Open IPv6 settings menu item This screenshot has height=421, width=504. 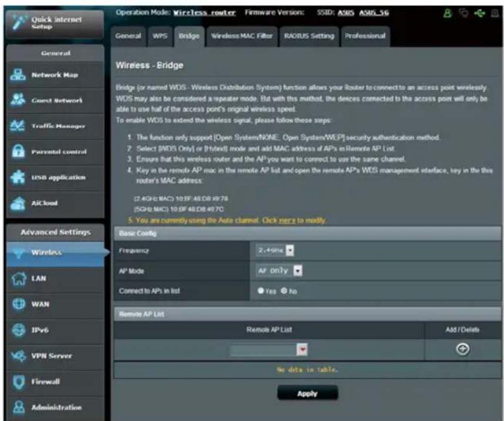55,330
